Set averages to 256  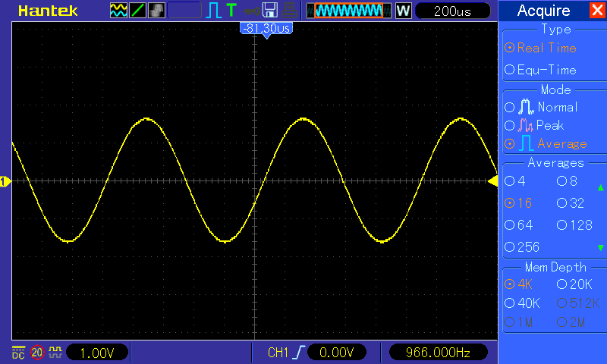pos(522,247)
